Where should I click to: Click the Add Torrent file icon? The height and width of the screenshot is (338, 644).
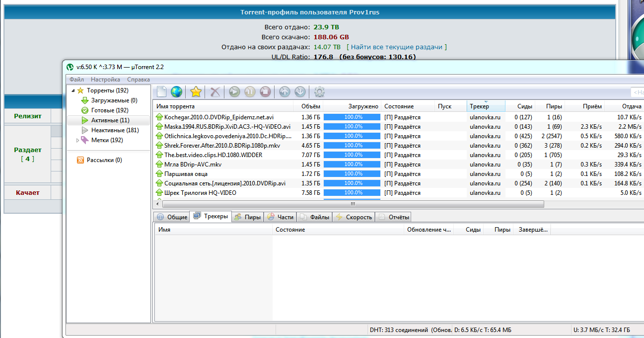coord(161,92)
